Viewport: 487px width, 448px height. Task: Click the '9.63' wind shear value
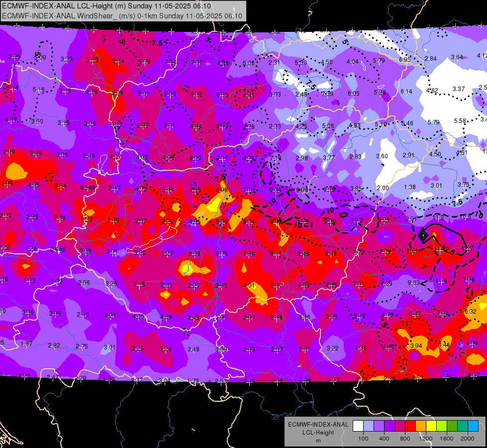pyautogui.click(x=413, y=283)
